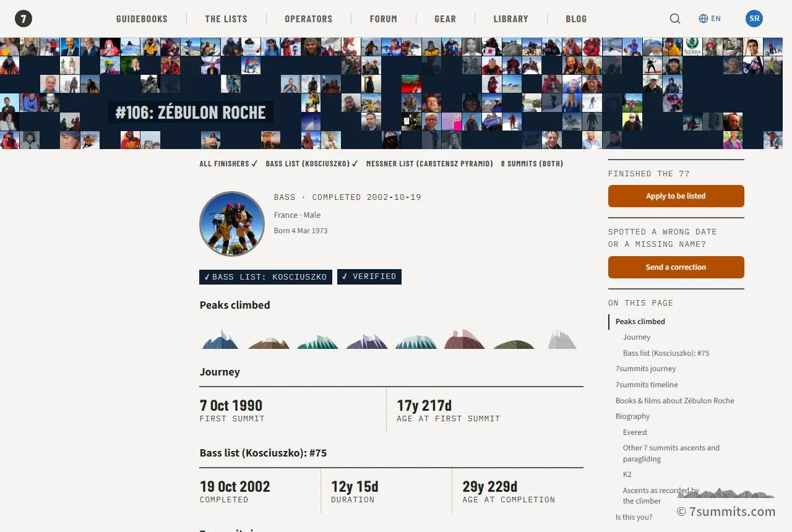The height and width of the screenshot is (532, 792).
Task: Open Books & films about Zébulon Roche link
Action: (x=675, y=401)
